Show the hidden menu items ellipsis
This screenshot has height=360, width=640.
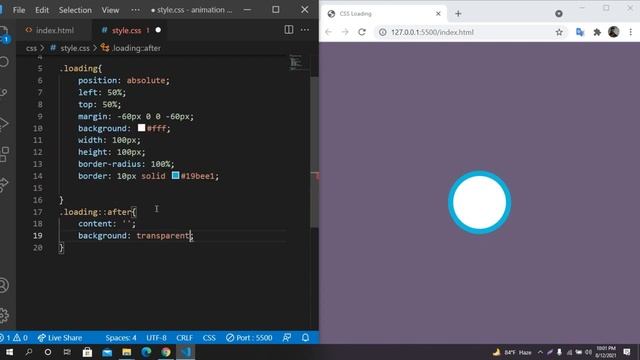click(136, 10)
